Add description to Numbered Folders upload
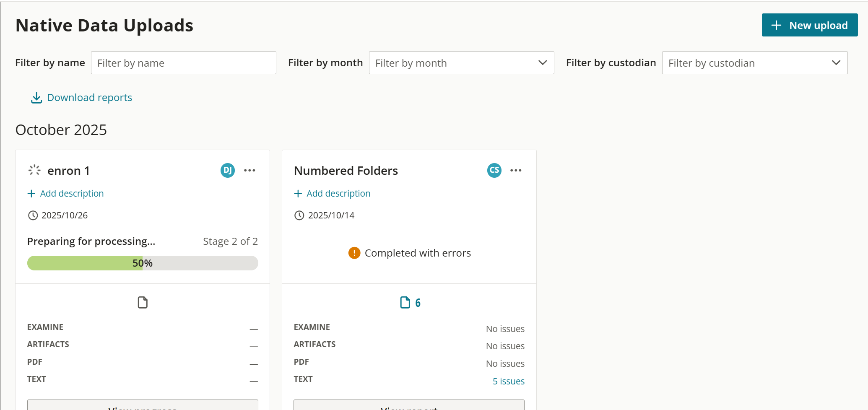The image size is (868, 410). [x=332, y=194]
